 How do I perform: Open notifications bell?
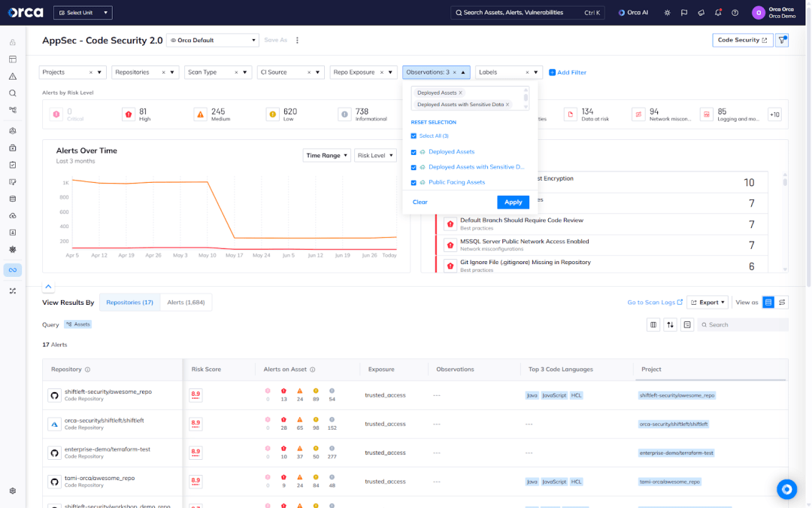[718, 13]
